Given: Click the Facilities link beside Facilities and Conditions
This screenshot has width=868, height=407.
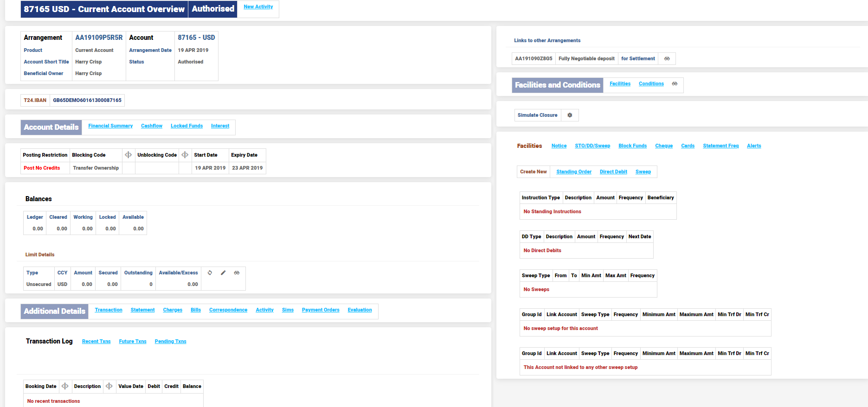Looking at the screenshot, I should [620, 84].
